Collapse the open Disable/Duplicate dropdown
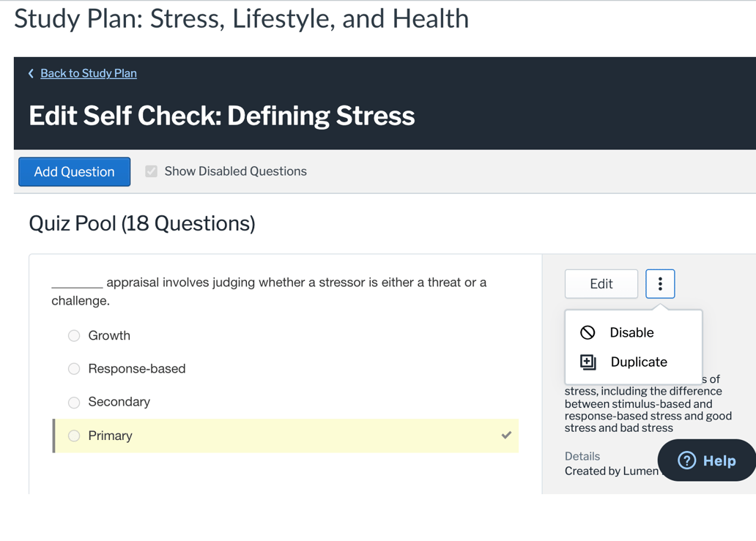 (x=659, y=284)
